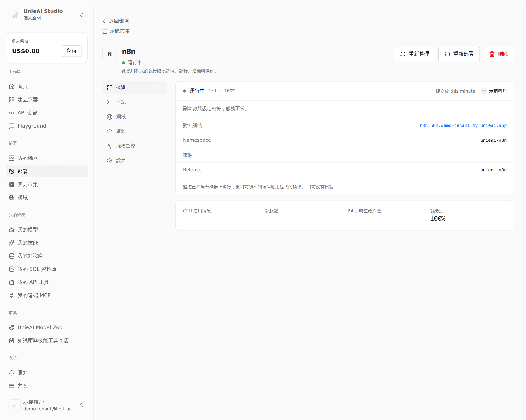This screenshot has width=526, height=420.
Task: Open 我的 API 工具 icon
Action: point(12,282)
